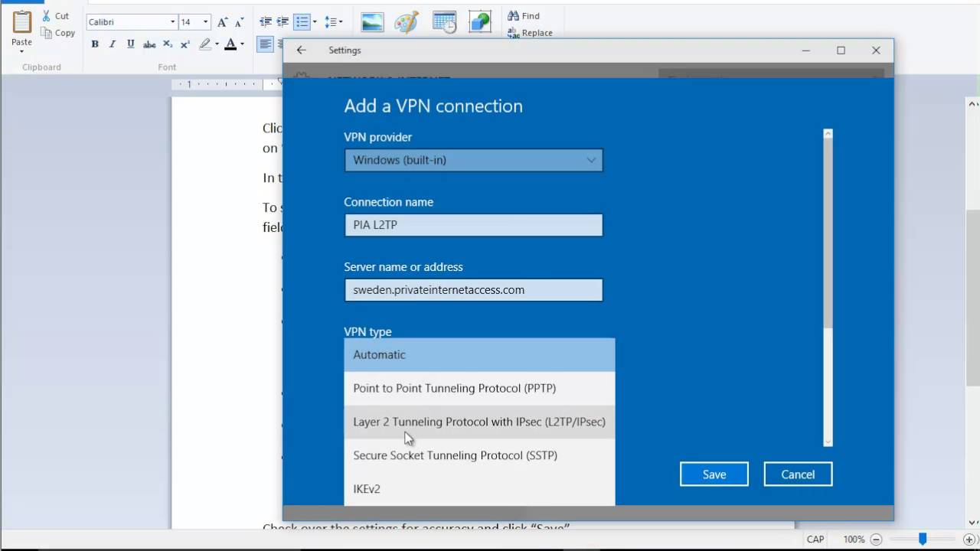980x551 pixels.
Task: Click the Insert object icon
Action: (480, 22)
